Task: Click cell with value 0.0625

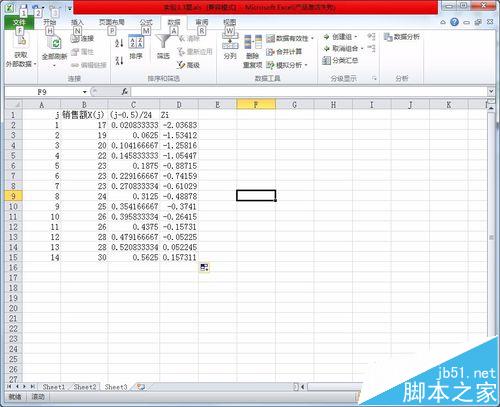Action: pyautogui.click(x=134, y=135)
